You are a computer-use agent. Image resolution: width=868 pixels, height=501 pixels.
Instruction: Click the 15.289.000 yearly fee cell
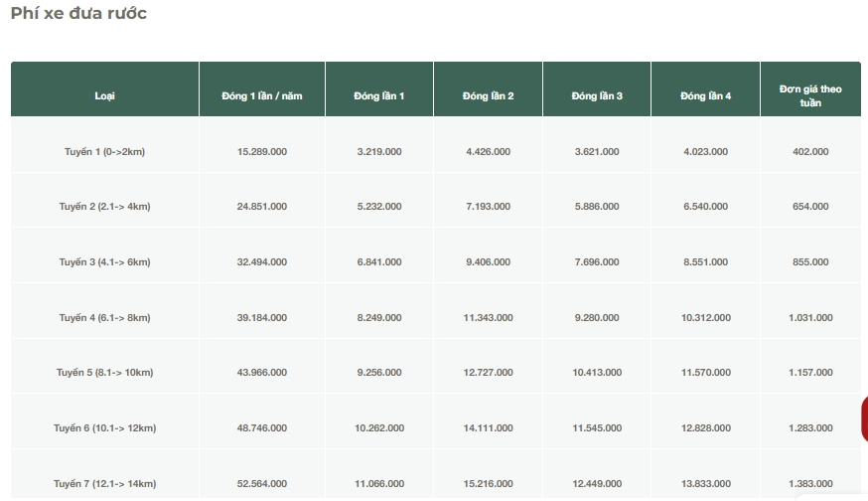(262, 151)
